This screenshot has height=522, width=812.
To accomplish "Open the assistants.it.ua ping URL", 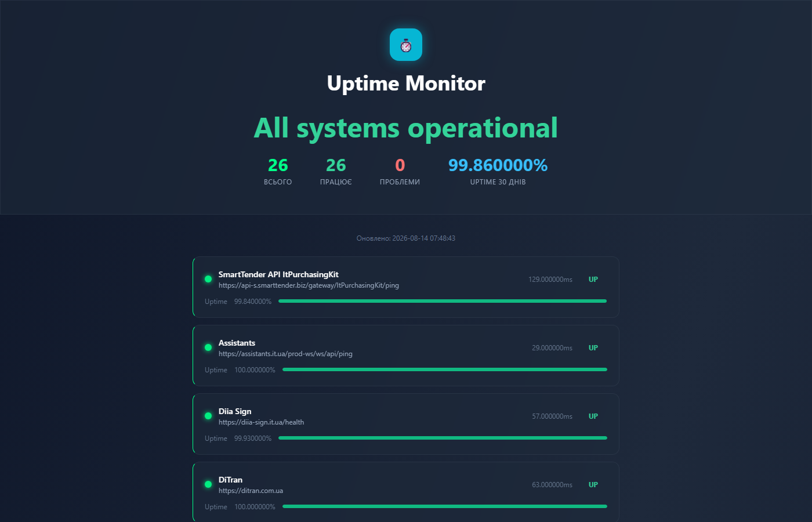I will point(285,354).
